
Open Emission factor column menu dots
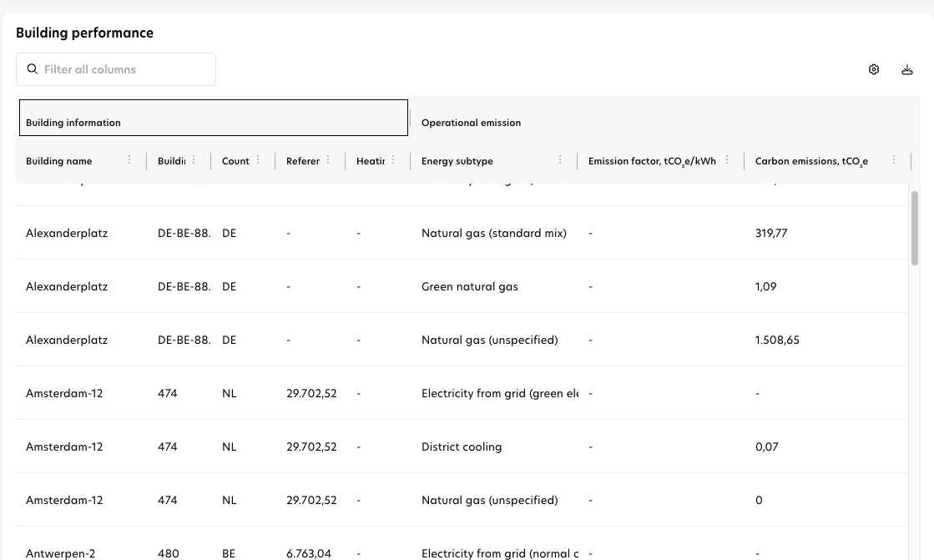[x=727, y=159]
